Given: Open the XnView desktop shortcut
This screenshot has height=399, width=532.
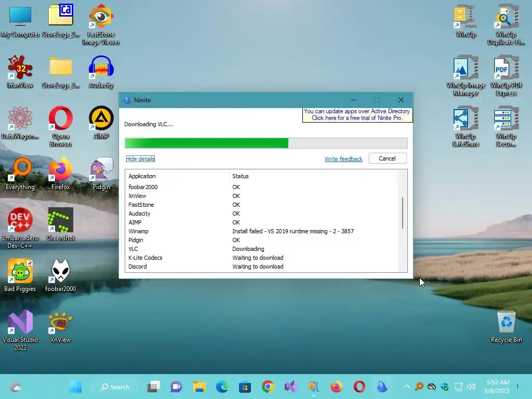Looking at the screenshot, I should pos(61,326).
